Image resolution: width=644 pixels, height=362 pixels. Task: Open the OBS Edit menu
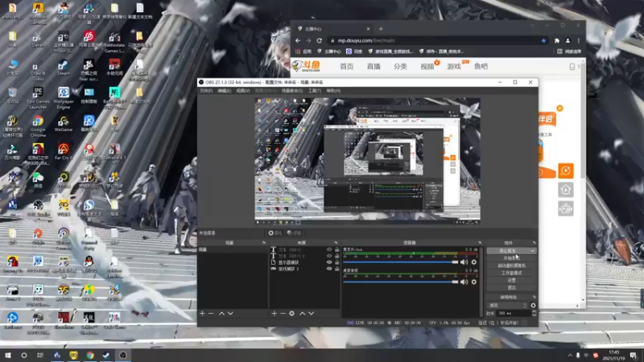point(225,91)
